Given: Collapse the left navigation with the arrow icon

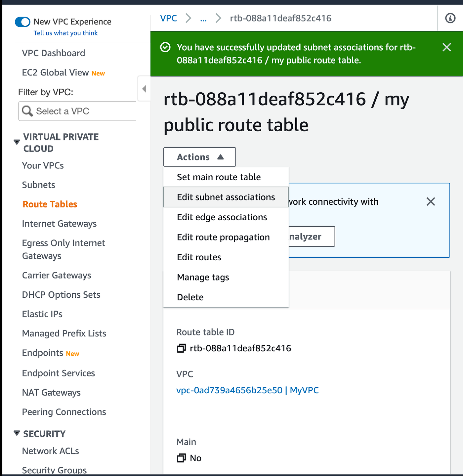Looking at the screenshot, I should [144, 88].
